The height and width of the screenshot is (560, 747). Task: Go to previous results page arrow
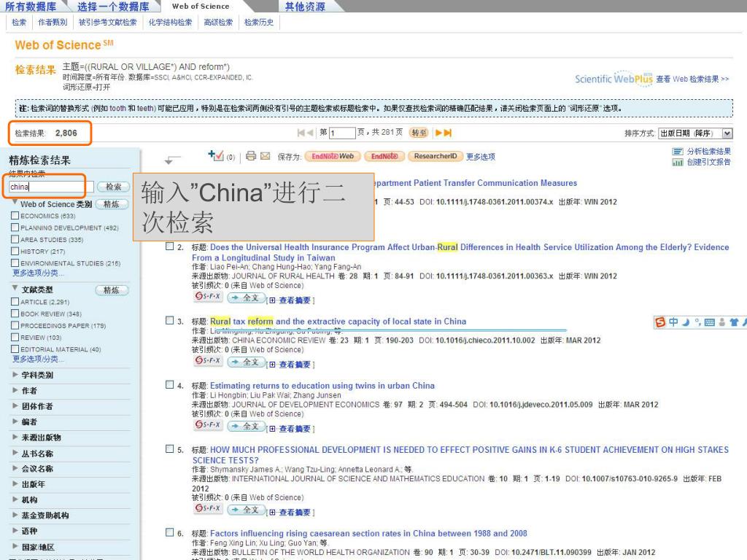(x=310, y=133)
